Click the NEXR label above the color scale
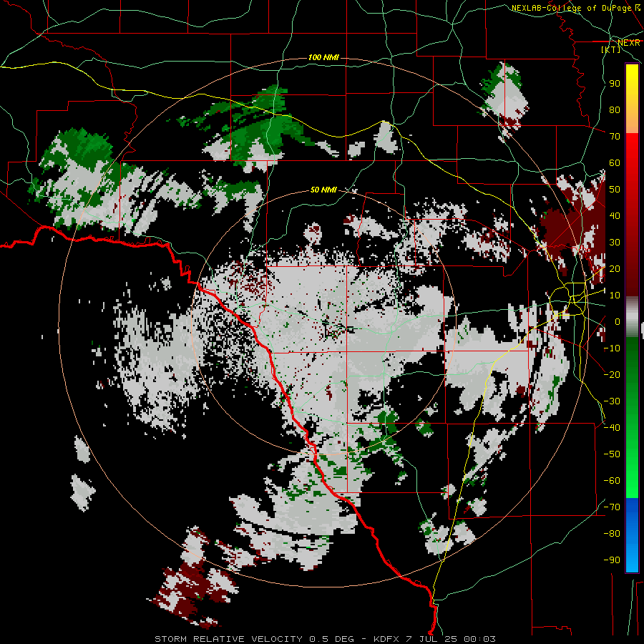This screenshot has width=644, height=644. [629, 43]
